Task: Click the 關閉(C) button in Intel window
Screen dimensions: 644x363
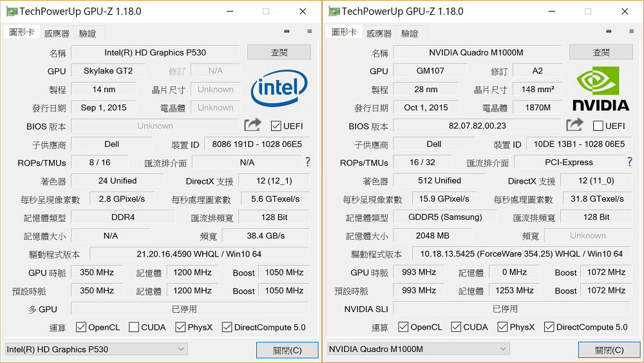Action: click(x=287, y=350)
